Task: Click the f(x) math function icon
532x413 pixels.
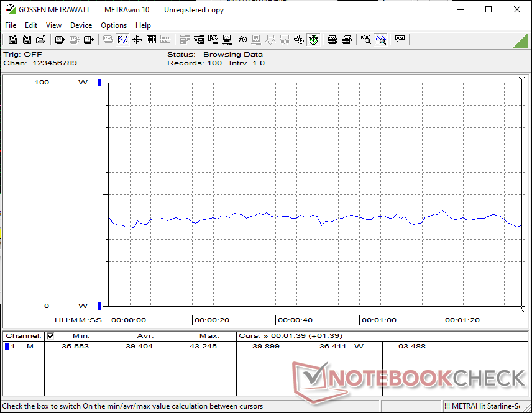Action: (x=242, y=40)
